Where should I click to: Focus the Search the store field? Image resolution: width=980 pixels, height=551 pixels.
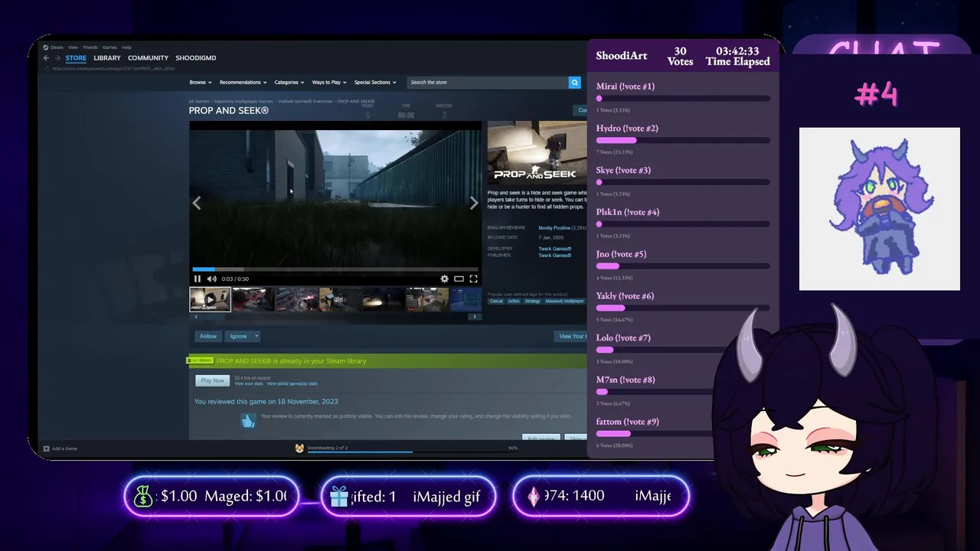487,82
